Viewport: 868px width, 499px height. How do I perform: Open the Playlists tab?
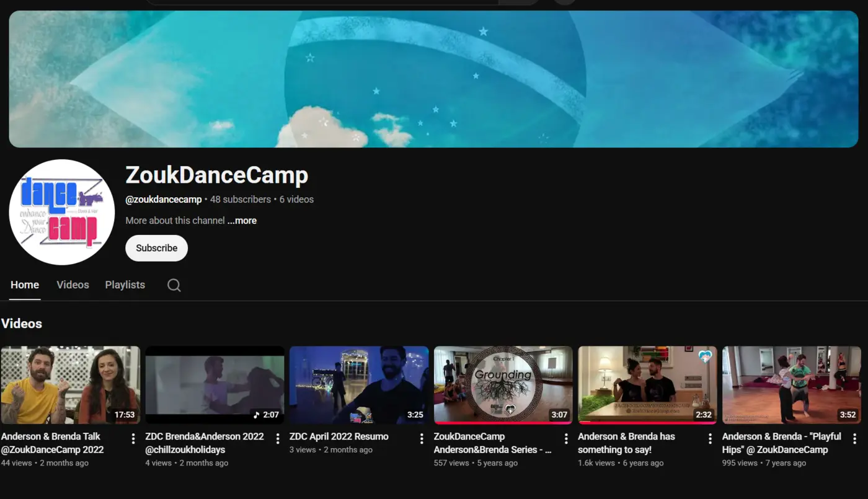coord(125,285)
